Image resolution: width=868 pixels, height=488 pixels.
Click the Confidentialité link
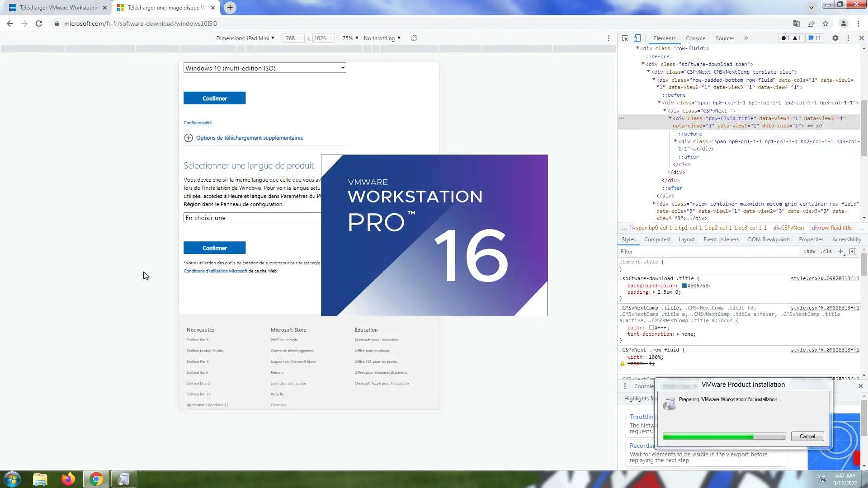point(198,123)
